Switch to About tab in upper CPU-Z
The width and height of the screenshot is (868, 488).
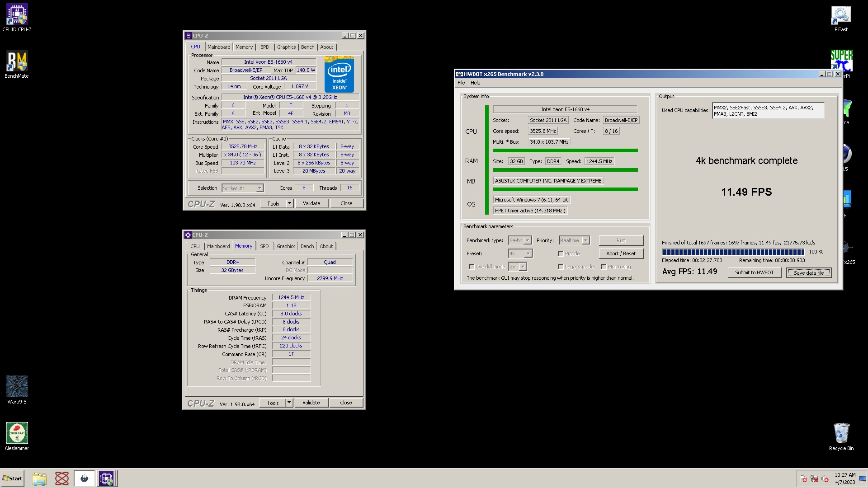pyautogui.click(x=327, y=47)
